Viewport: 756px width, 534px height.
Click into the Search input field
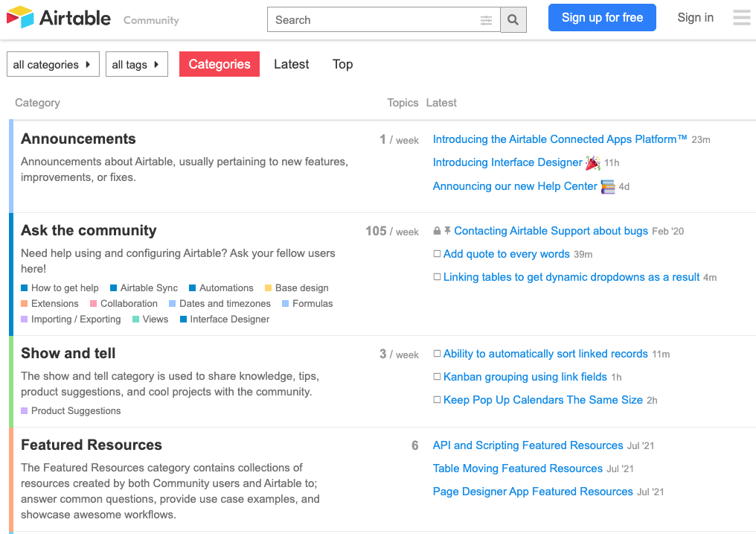(x=374, y=20)
